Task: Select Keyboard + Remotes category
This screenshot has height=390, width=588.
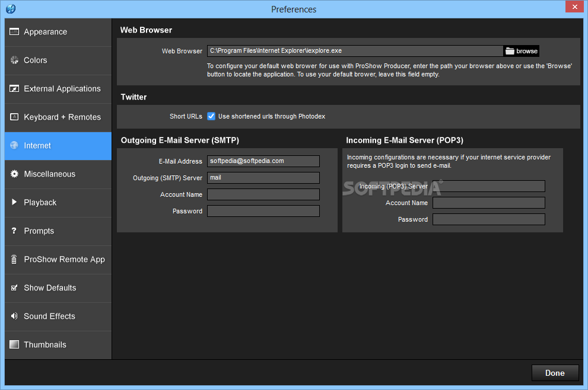Action: pos(58,117)
